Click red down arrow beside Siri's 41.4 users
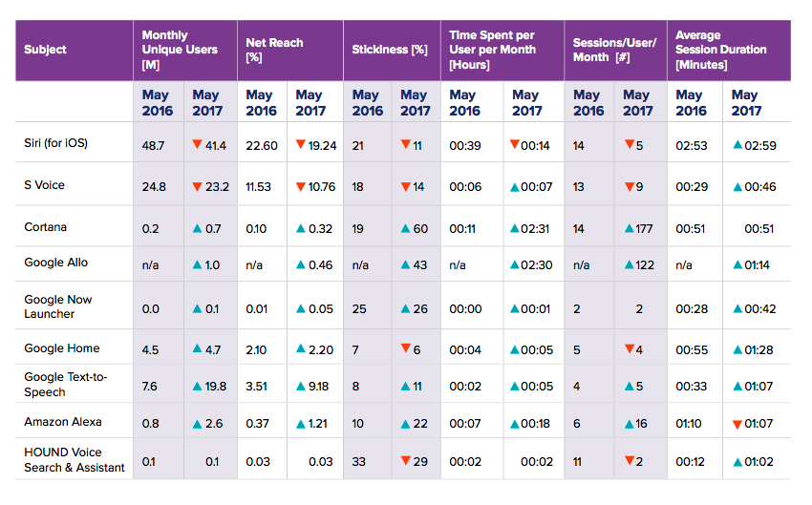 (x=197, y=144)
